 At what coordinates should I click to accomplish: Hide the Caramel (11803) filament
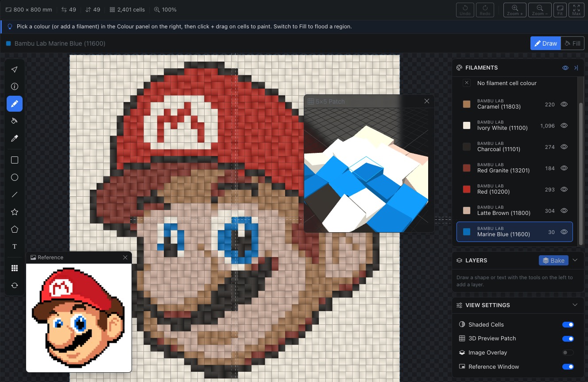click(564, 104)
